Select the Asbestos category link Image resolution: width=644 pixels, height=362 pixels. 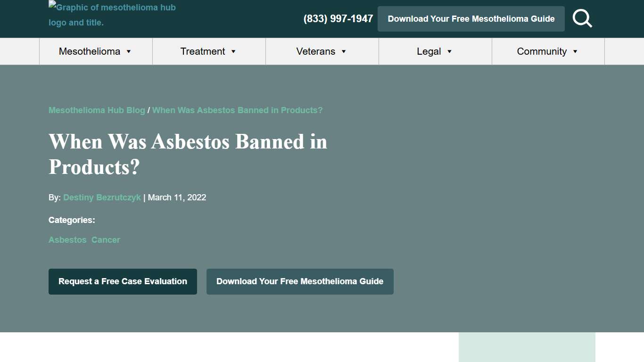pyautogui.click(x=67, y=240)
